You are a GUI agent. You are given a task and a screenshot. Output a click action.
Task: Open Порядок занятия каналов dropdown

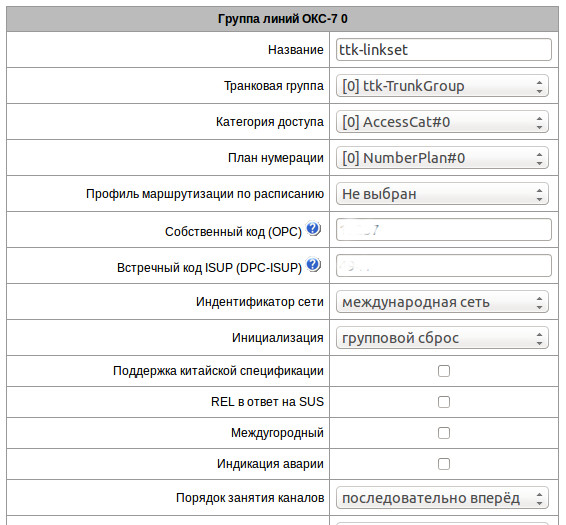point(442,498)
